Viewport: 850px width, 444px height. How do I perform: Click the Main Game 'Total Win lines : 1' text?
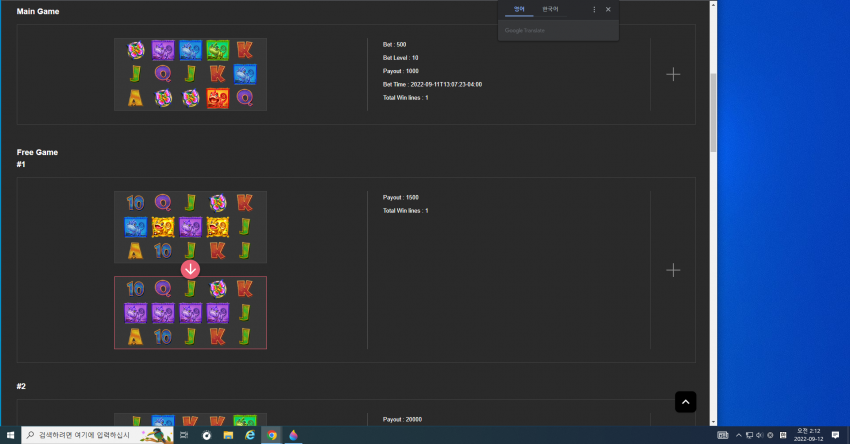[x=405, y=98]
